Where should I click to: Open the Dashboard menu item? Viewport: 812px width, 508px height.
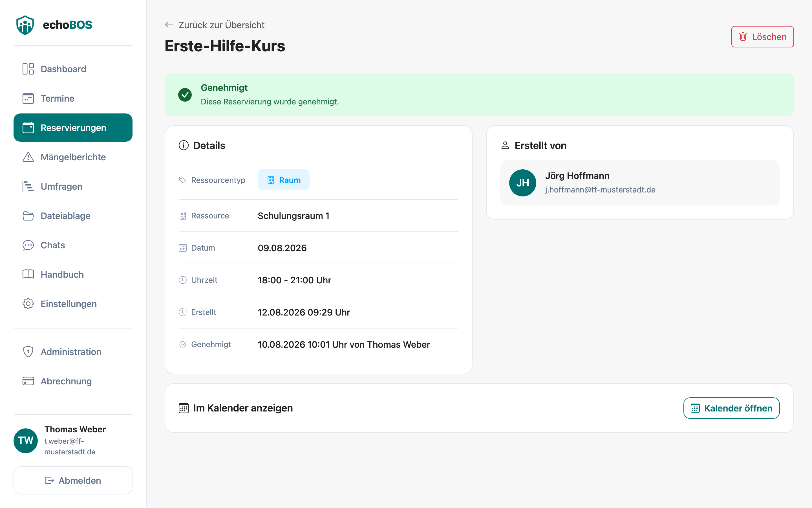click(73, 69)
